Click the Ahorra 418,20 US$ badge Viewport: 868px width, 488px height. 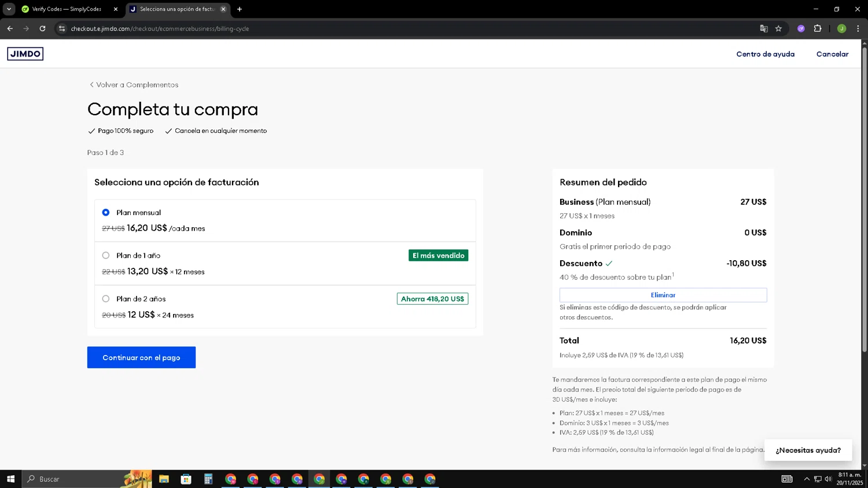point(433,299)
